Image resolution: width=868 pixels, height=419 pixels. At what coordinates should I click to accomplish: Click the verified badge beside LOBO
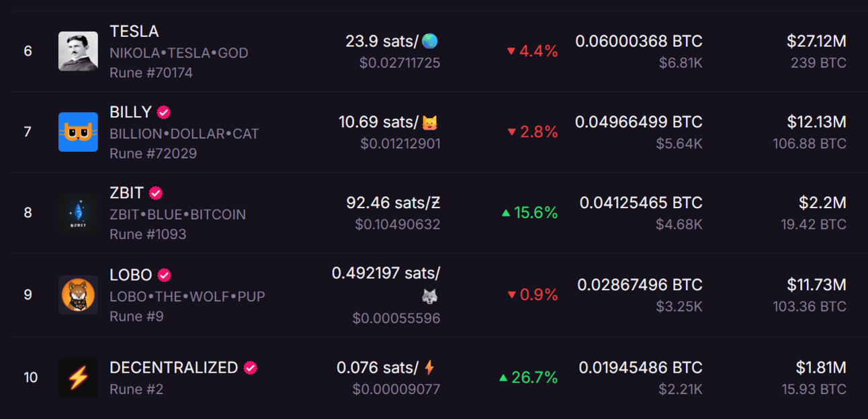pyautogui.click(x=165, y=275)
